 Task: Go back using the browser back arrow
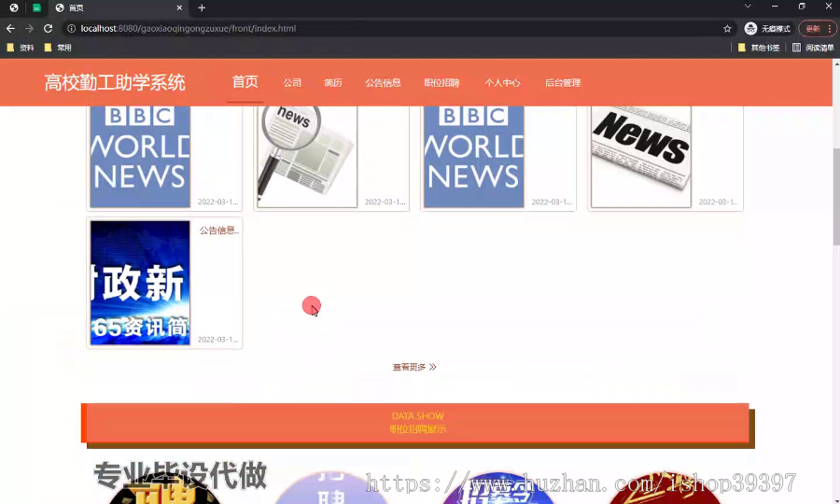click(x=10, y=28)
